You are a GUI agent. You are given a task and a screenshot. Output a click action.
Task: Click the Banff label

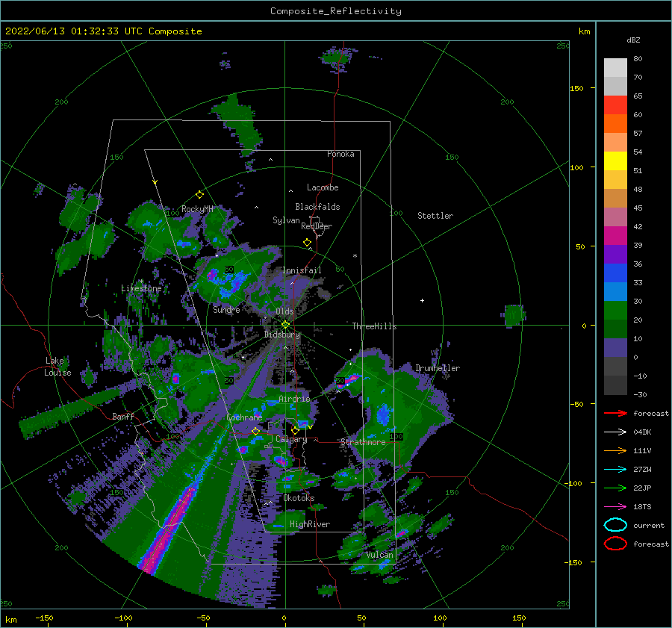coord(123,417)
